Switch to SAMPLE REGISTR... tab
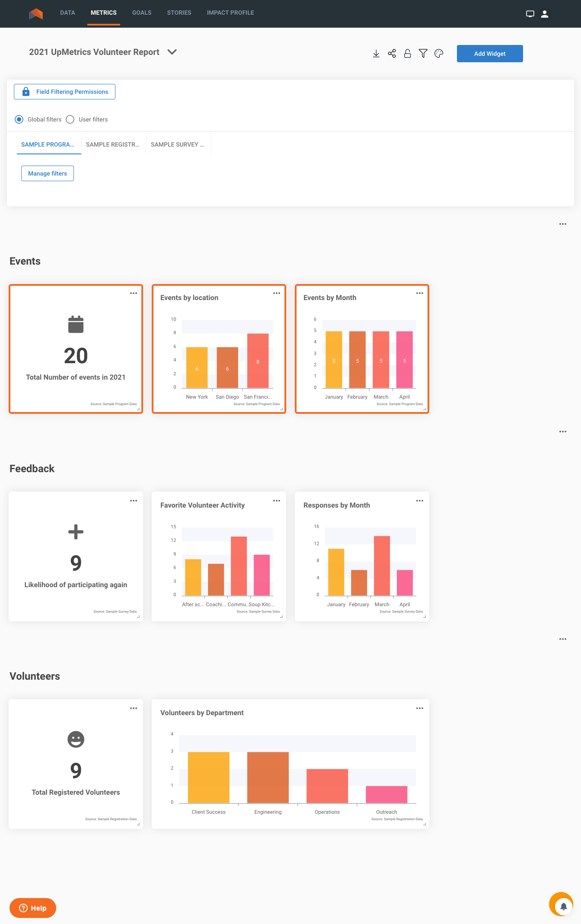The width and height of the screenshot is (581, 924). tap(114, 144)
